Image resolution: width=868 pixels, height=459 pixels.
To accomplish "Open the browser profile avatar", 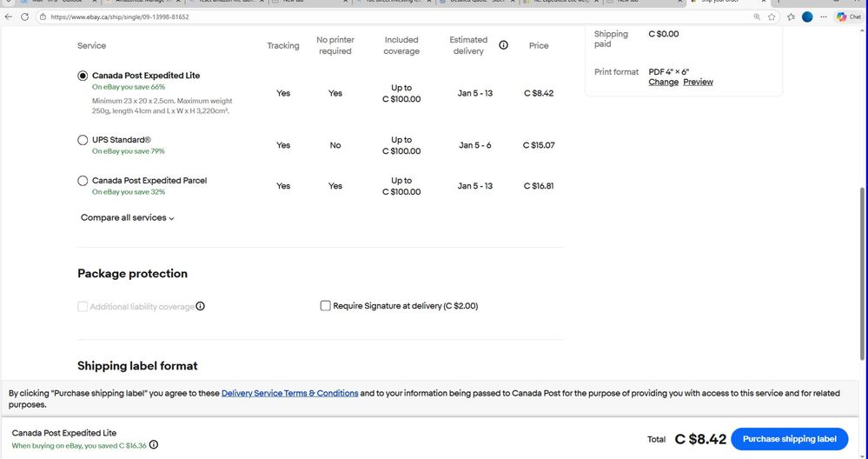I will click(807, 17).
